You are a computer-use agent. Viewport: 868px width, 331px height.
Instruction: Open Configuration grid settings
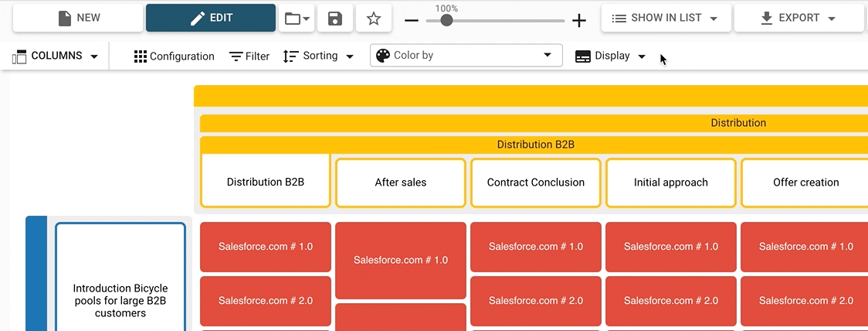pos(174,56)
